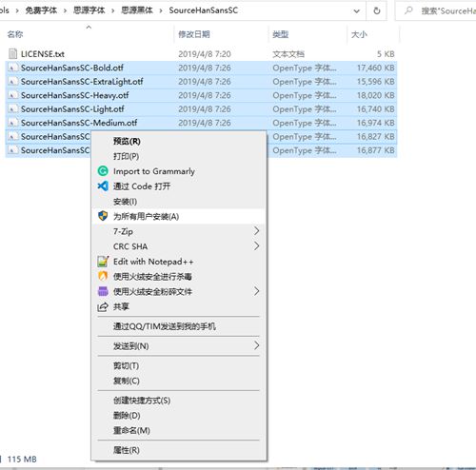
Task: Click breadcrumb chevron after 思源黑体
Action: [x=161, y=10]
